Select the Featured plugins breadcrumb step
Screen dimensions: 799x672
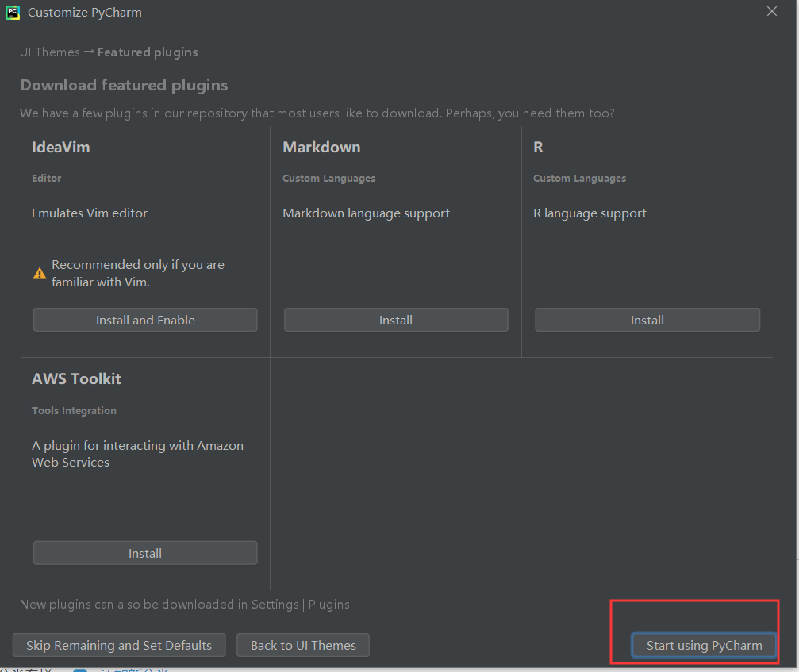[x=148, y=52]
